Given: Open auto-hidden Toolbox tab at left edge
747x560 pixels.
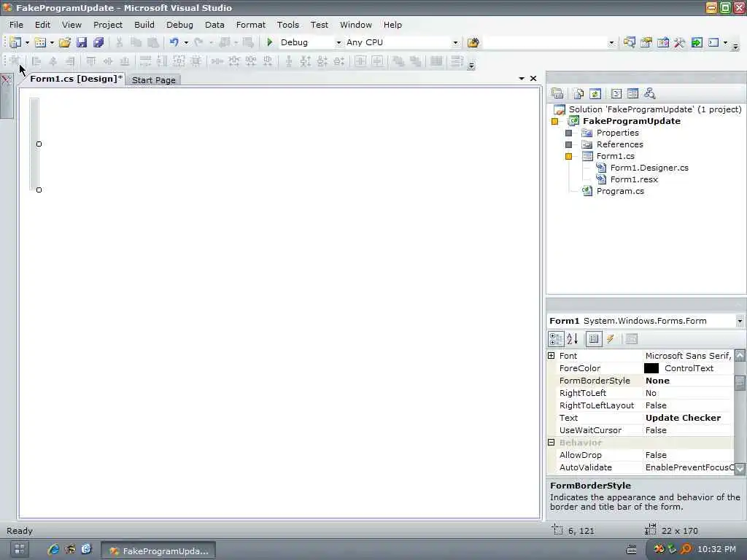Looking at the screenshot, I should pyautogui.click(x=6, y=96).
